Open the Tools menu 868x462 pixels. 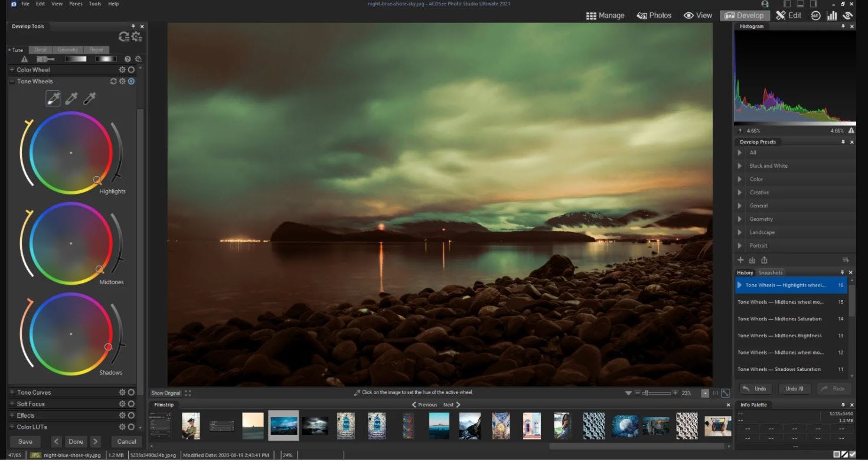point(94,4)
